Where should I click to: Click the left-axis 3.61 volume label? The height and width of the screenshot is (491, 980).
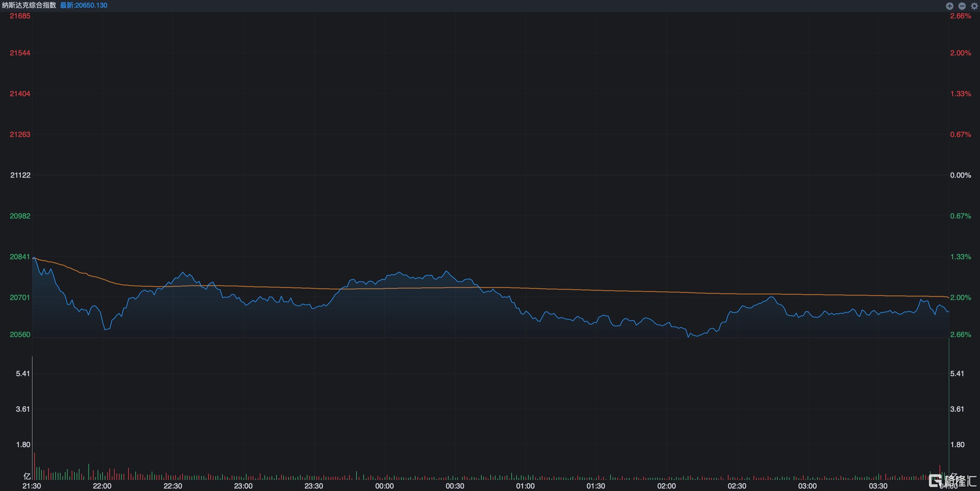point(23,409)
